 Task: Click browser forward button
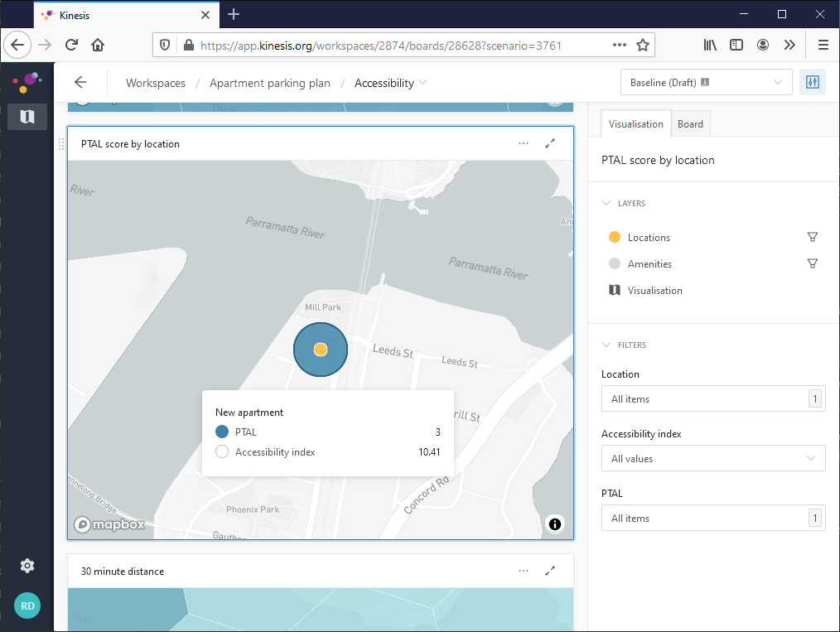tap(45, 45)
